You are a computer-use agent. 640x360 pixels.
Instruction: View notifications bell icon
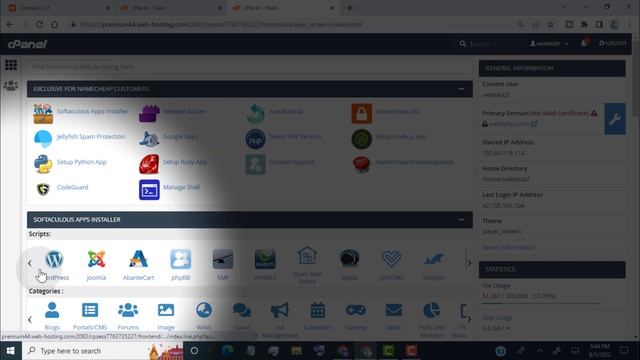(x=584, y=43)
